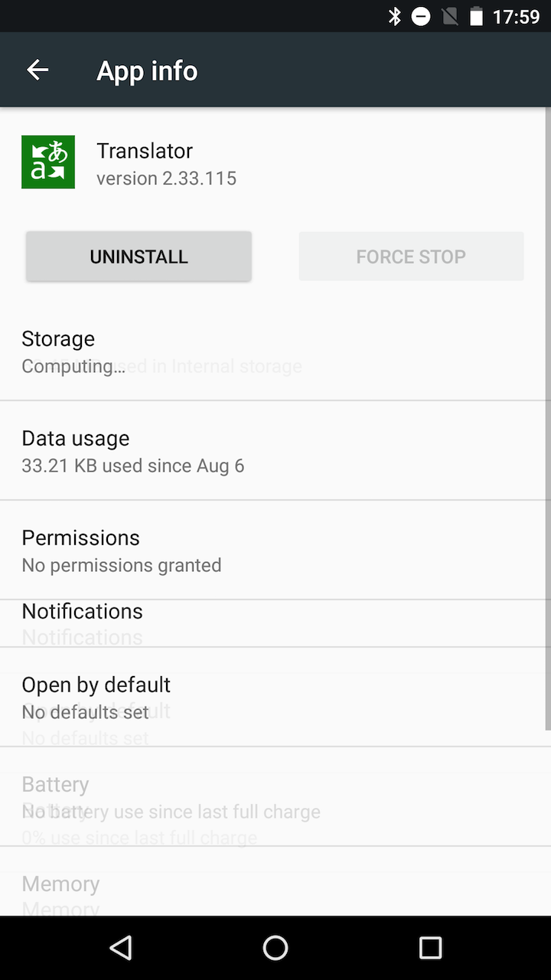Tap the Force Stop button

(x=410, y=256)
